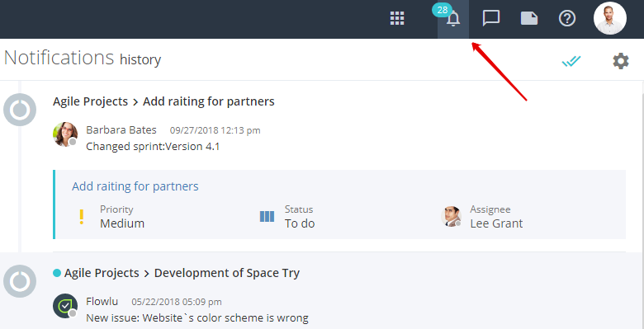Screen dimensions: 644x329
Task: Click the To do status value
Action: tap(300, 223)
